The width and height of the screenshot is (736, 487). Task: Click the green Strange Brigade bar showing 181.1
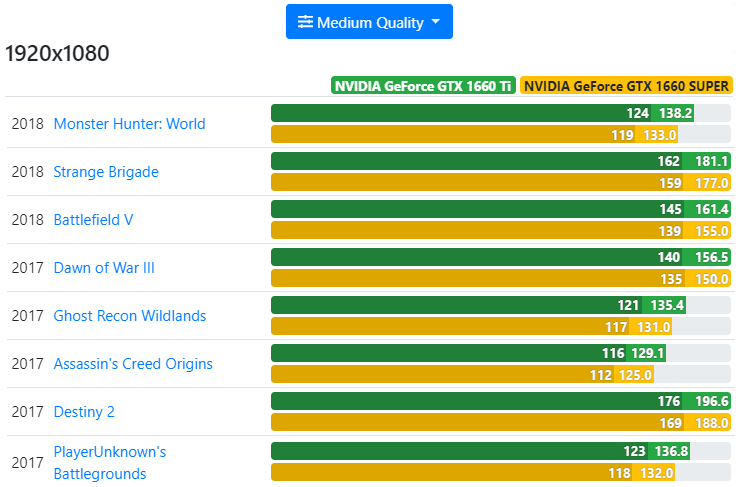(x=501, y=161)
